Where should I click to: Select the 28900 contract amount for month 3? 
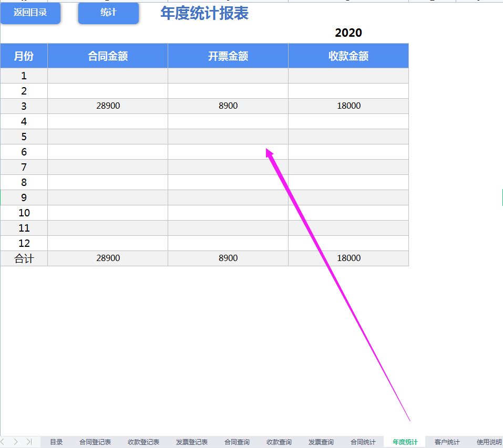tap(107, 106)
